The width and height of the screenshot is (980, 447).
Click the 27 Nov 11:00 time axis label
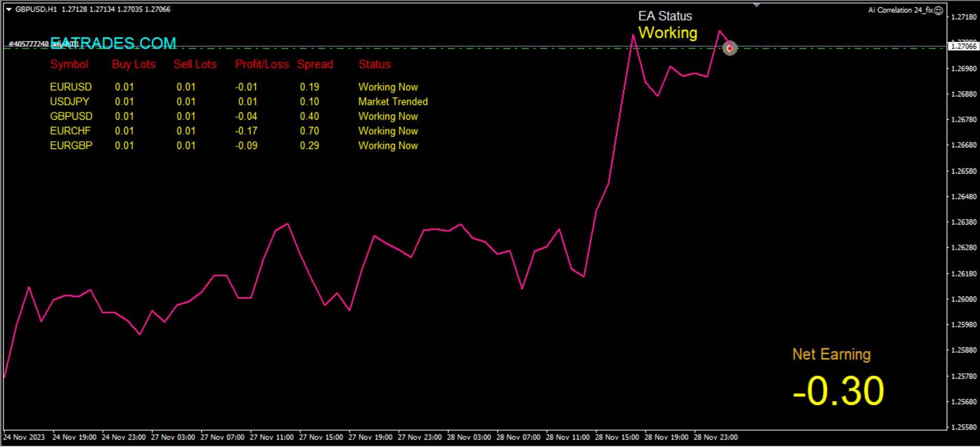(271, 437)
